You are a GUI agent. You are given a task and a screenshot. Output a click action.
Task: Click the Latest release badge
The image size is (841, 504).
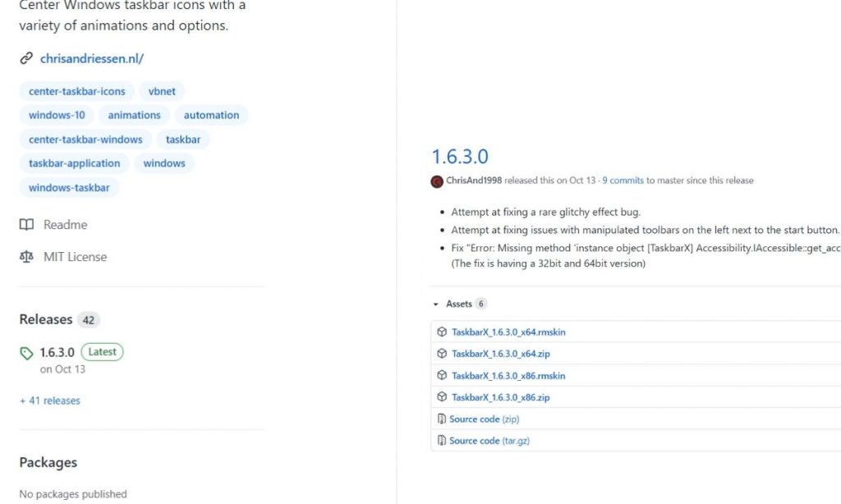pyautogui.click(x=102, y=352)
